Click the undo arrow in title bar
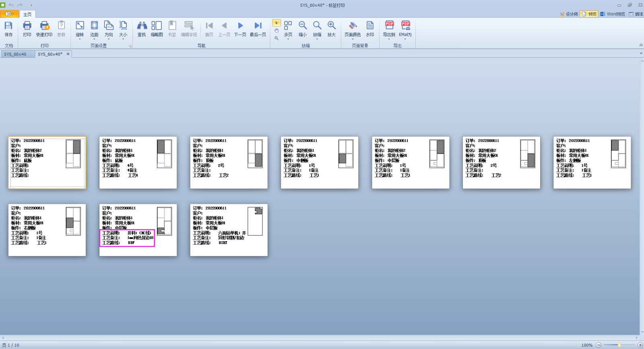This screenshot has height=349, width=644. point(11,5)
